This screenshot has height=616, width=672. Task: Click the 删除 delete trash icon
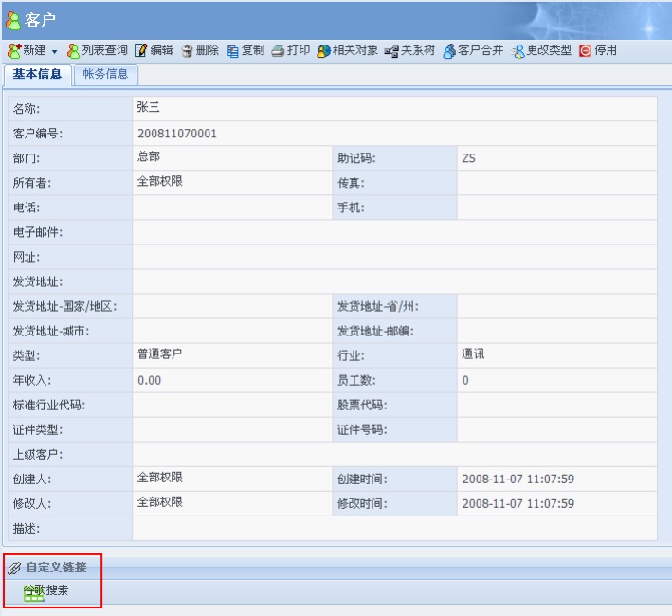[x=188, y=51]
